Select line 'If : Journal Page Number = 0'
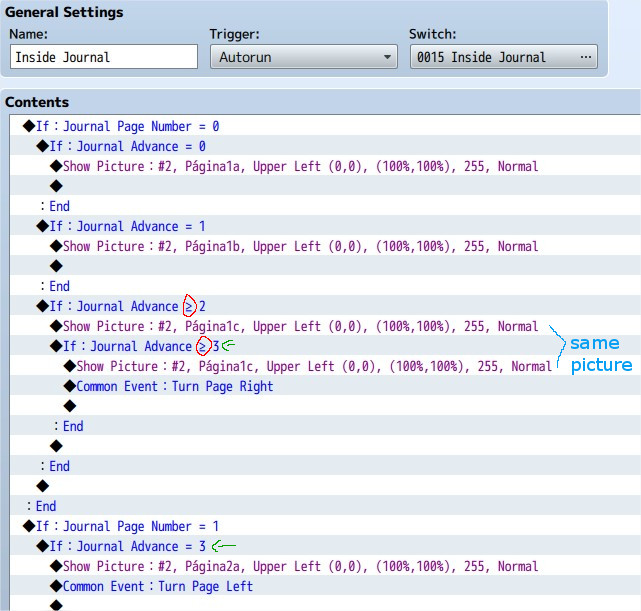Viewport: 641px width, 611px height. [x=325, y=126]
